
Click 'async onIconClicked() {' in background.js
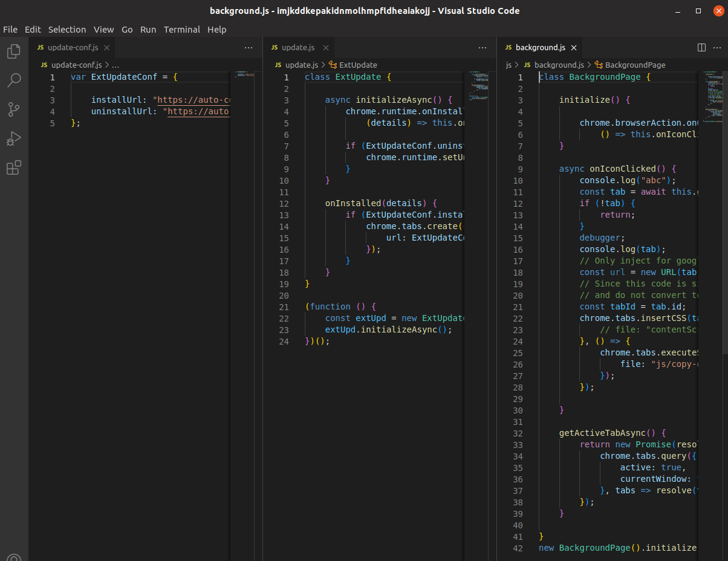617,169
